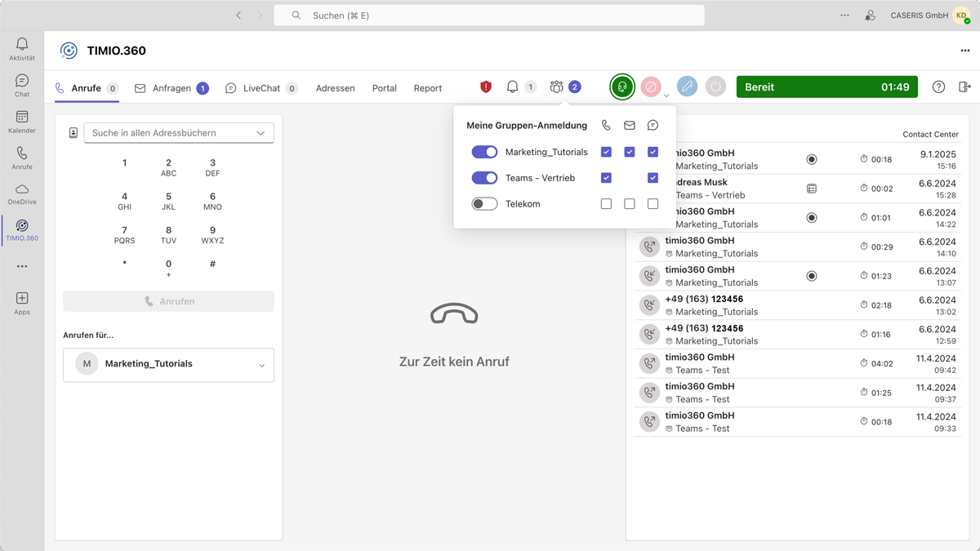Click the address book icon beside search
Viewport: 980px width, 551px height.
point(73,133)
